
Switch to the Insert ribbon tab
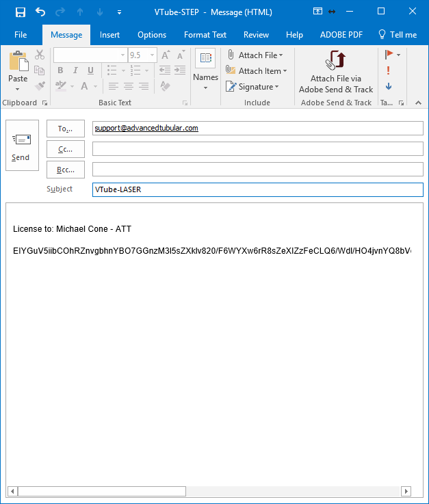109,35
